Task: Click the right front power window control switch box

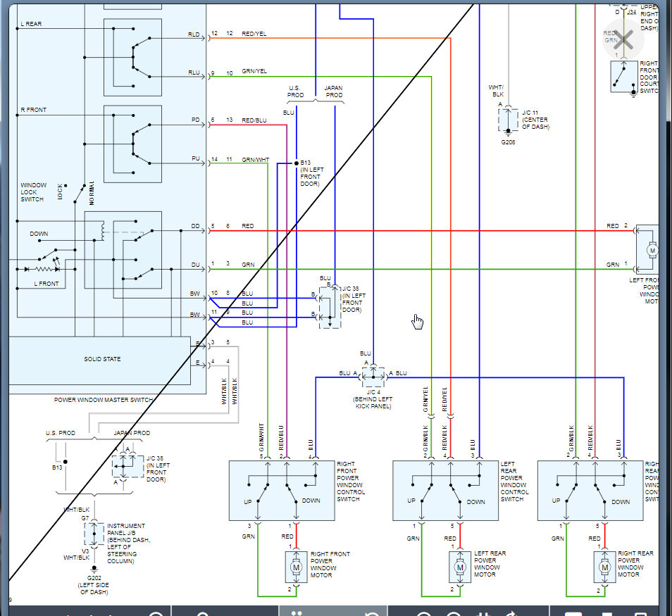Action: coord(282,491)
